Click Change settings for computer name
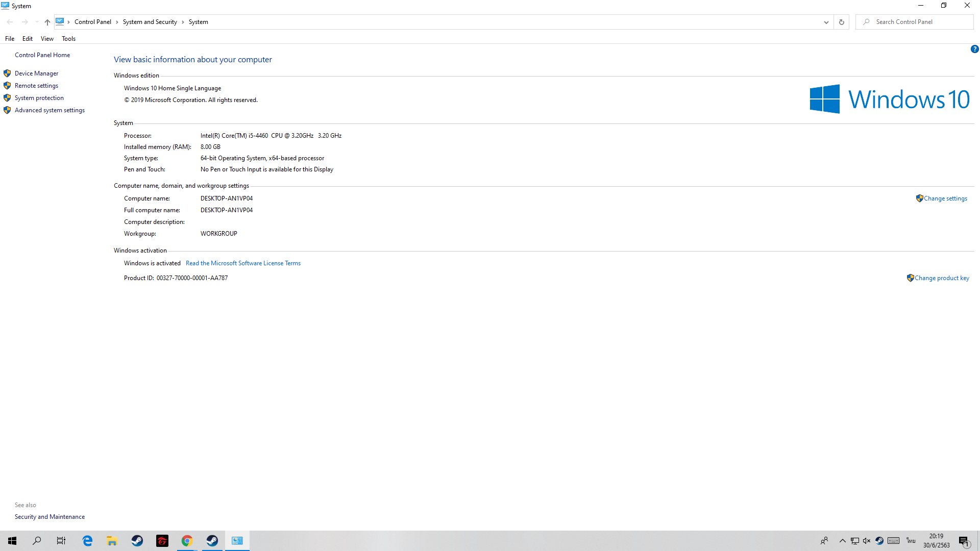This screenshot has height=551, width=980. [945, 198]
